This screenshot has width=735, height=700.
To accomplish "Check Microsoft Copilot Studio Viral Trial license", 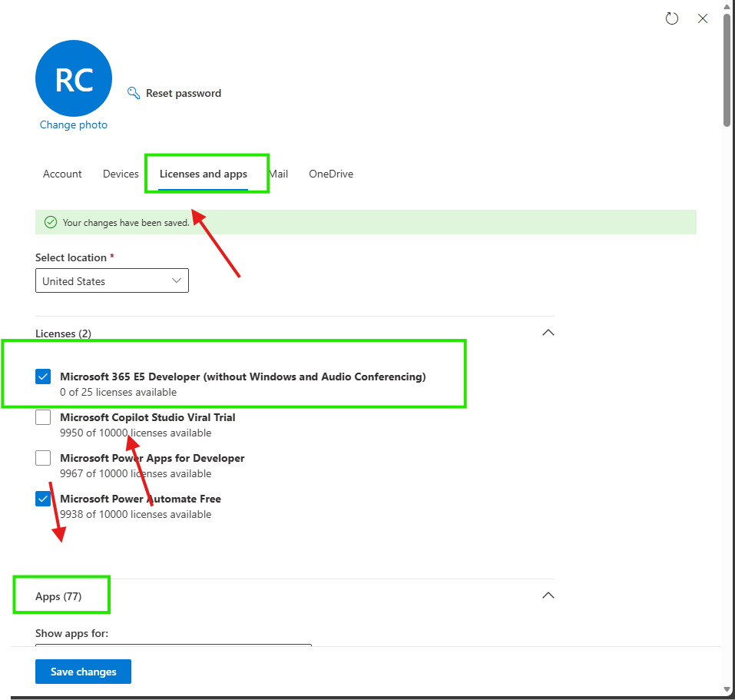I will [43, 417].
